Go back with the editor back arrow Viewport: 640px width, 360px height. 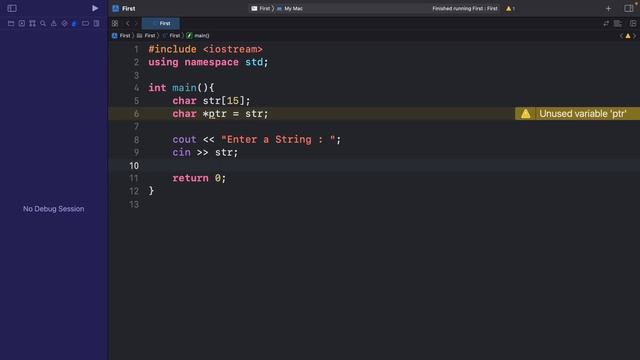click(x=127, y=24)
